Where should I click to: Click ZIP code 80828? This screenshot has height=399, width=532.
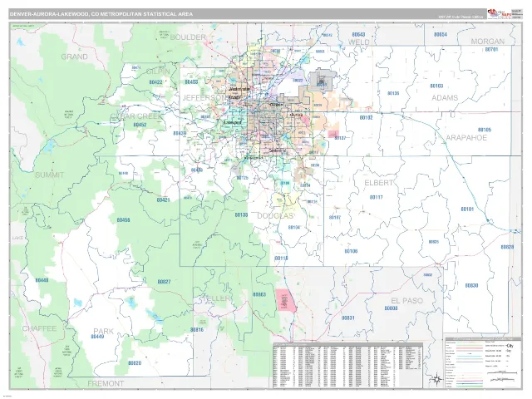coord(507,247)
